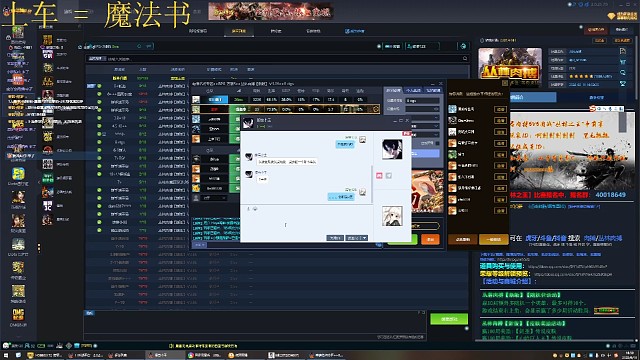Click shopping cart icon beside game info
This screenshot has height=360, width=640.
(622, 62)
